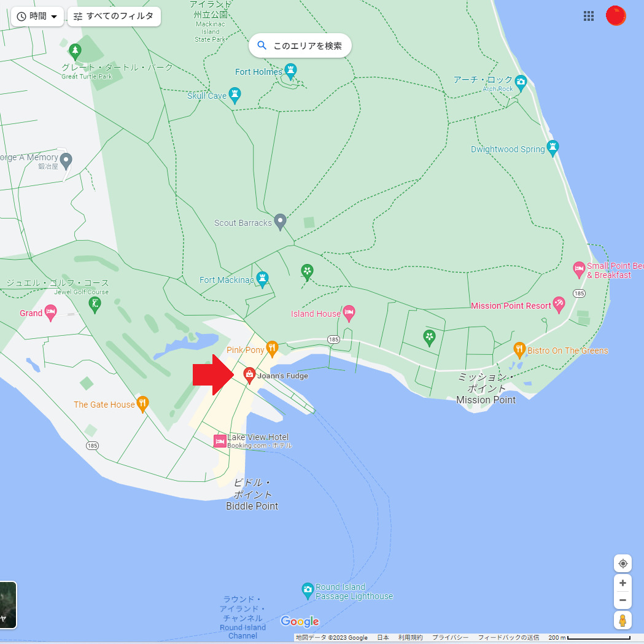Center map on your location

(623, 563)
